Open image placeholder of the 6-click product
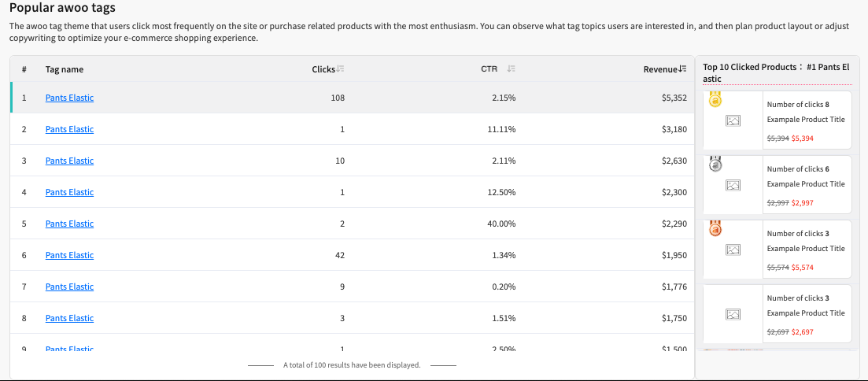Screen dimensions: 868x381 (x=733, y=185)
